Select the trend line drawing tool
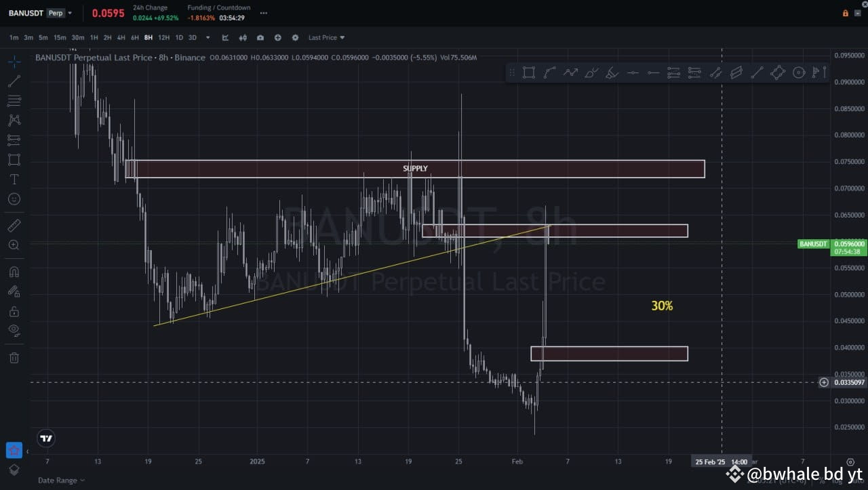Screen dimensions: 868x490 coord(14,81)
